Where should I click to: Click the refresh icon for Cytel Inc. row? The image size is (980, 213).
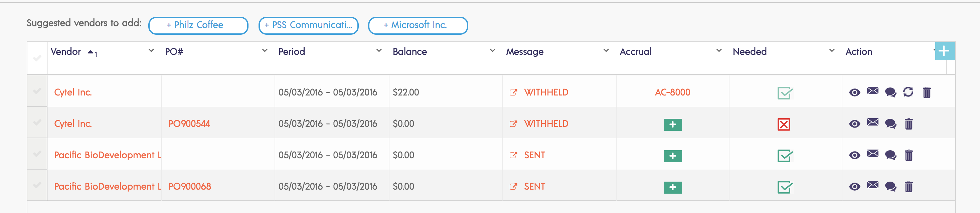pyautogui.click(x=908, y=92)
